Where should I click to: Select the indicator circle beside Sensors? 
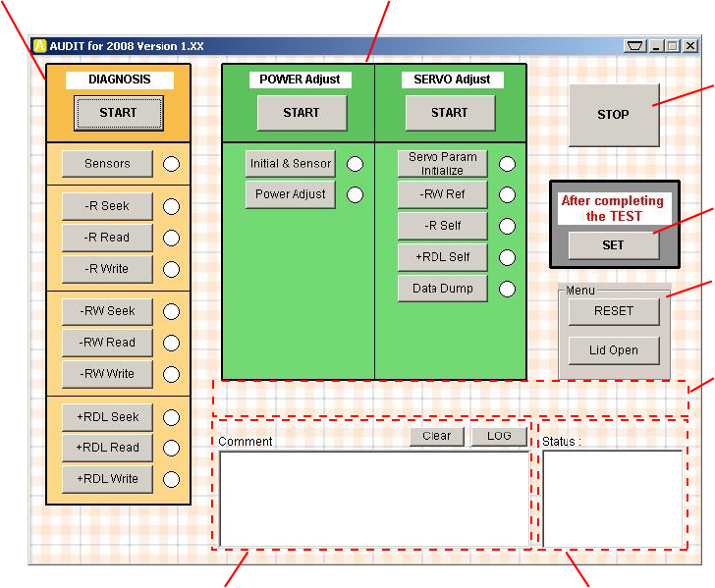coord(172,164)
